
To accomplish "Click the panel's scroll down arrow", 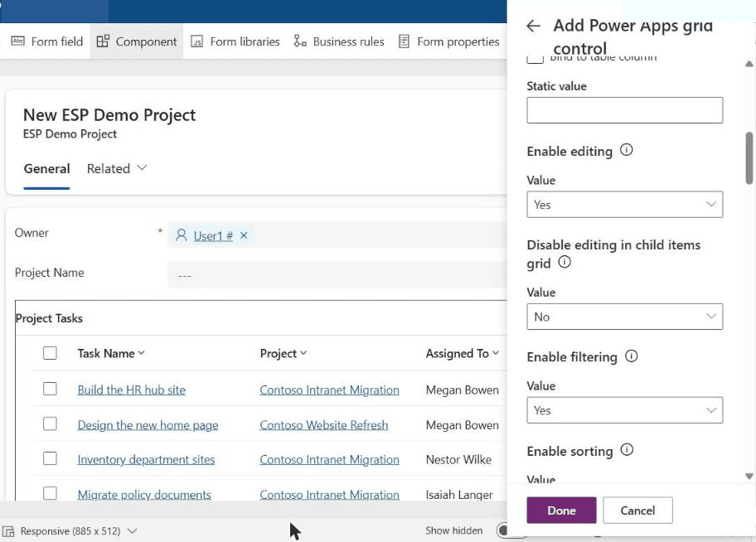I will pos(749,476).
